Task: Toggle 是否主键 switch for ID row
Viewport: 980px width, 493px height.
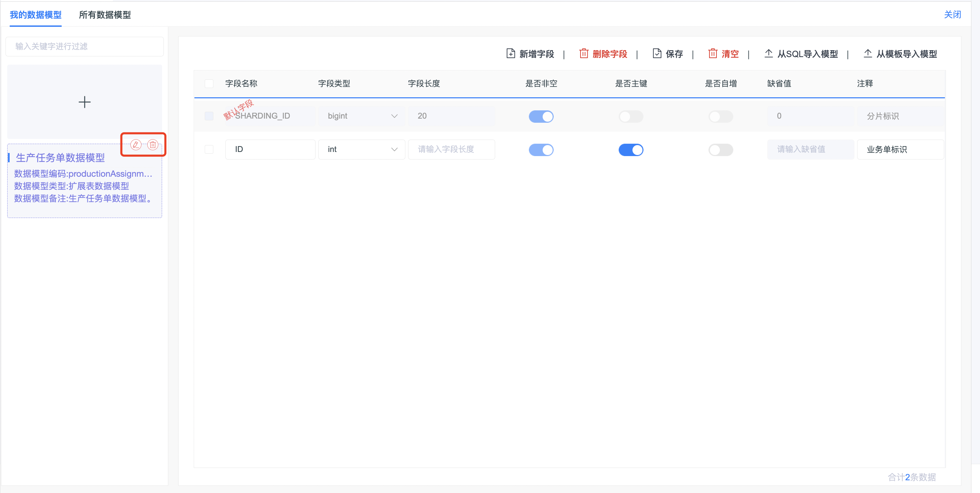Action: (x=631, y=150)
